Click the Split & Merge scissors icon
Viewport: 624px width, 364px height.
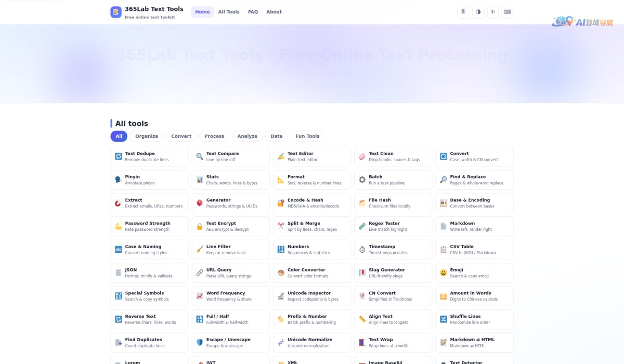coord(281,226)
